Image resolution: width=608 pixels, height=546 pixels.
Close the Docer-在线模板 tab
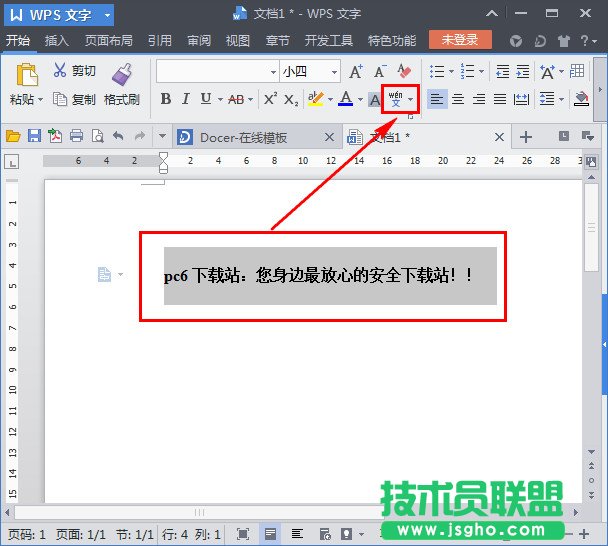(329, 137)
